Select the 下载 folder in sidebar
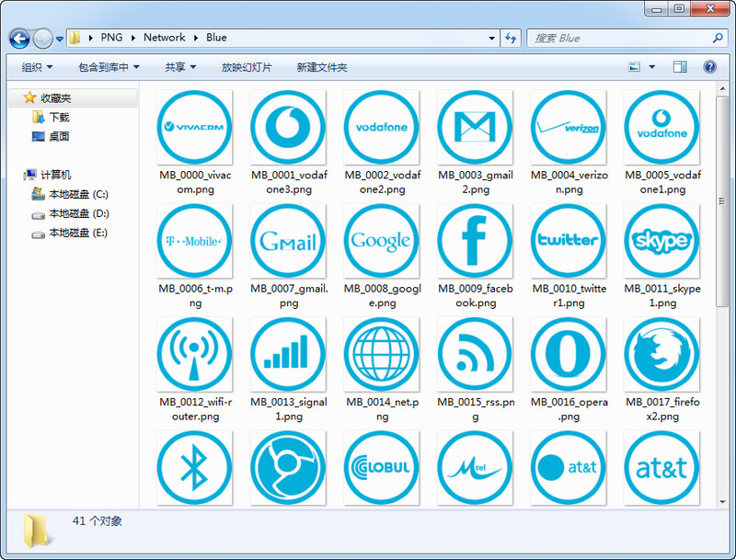Viewport: 736px width, 560px height. coord(59,118)
